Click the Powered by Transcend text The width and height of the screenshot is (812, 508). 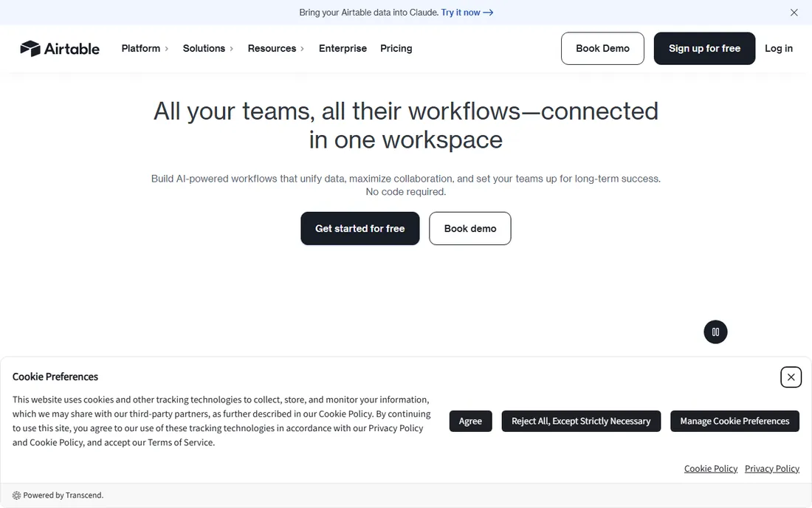63,495
